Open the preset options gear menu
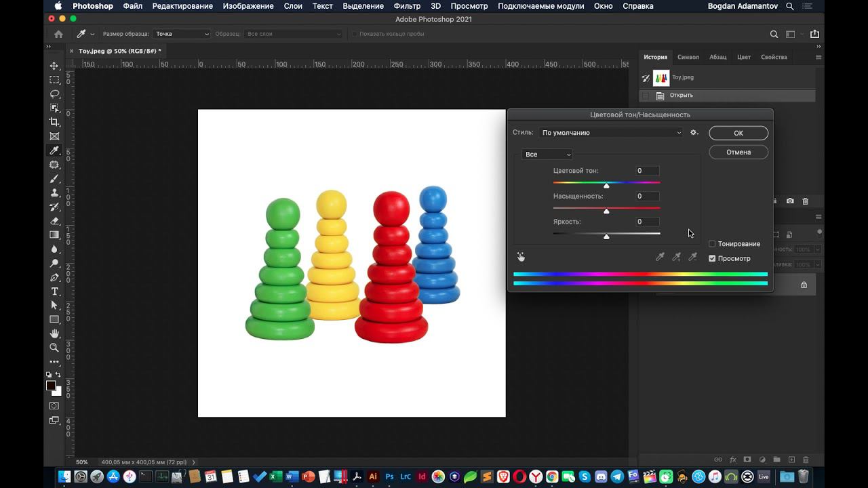The width and height of the screenshot is (868, 488). click(x=694, y=133)
